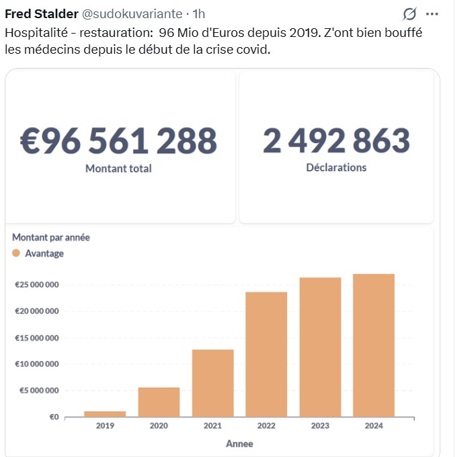Select the tallest 2024 bar

click(374, 345)
